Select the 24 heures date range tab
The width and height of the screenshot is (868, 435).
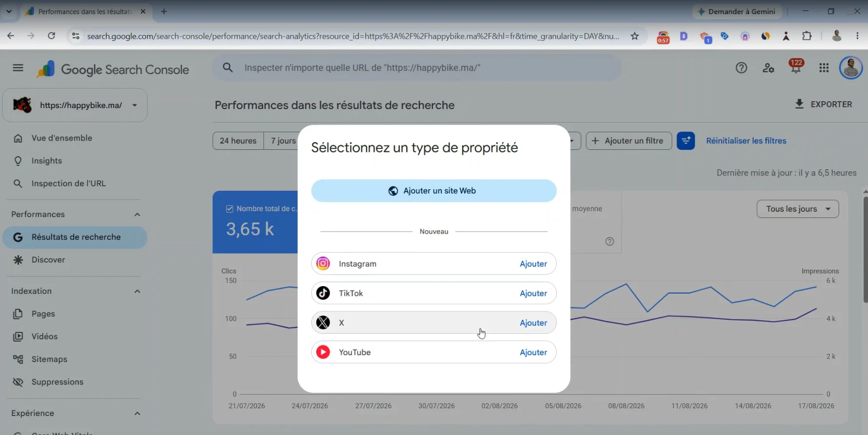238,141
